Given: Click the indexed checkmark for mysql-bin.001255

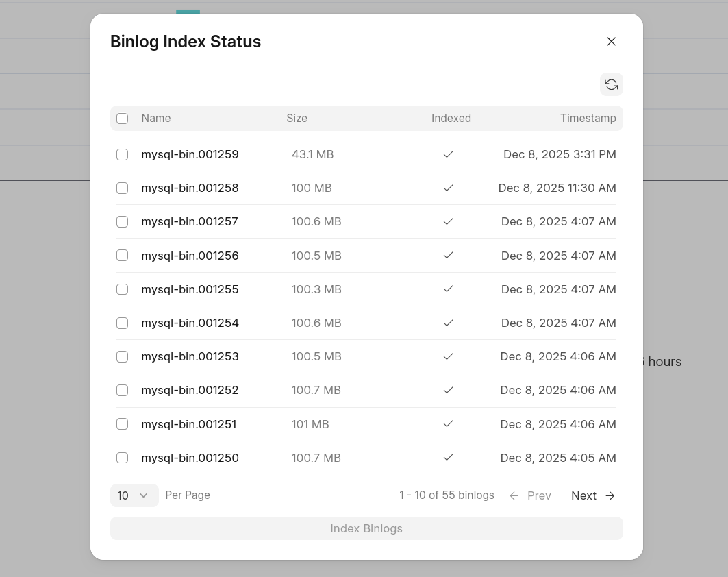Looking at the screenshot, I should click(x=449, y=289).
